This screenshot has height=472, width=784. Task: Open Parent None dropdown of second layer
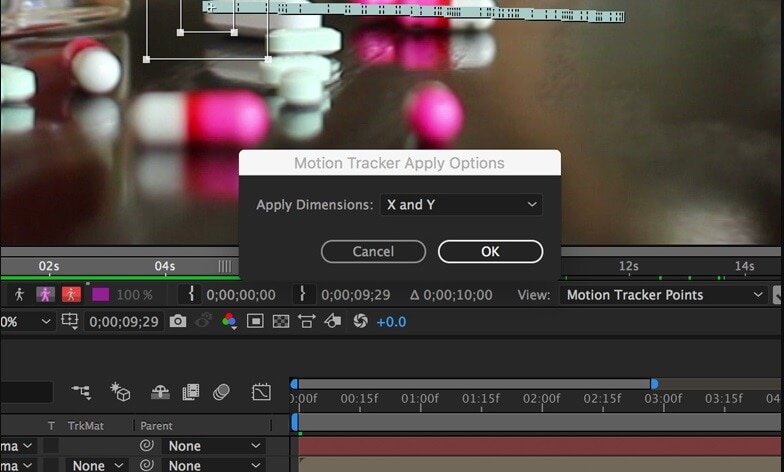tap(214, 465)
